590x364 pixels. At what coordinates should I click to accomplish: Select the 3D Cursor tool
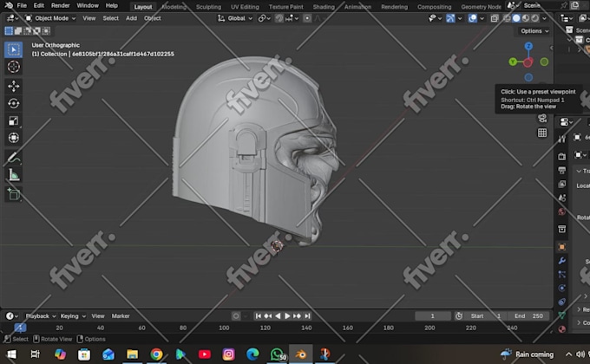click(14, 67)
